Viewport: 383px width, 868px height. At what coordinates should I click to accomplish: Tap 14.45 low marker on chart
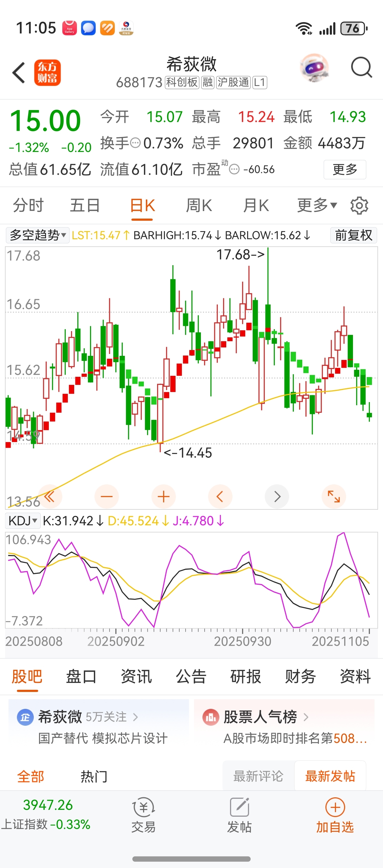coord(188,452)
